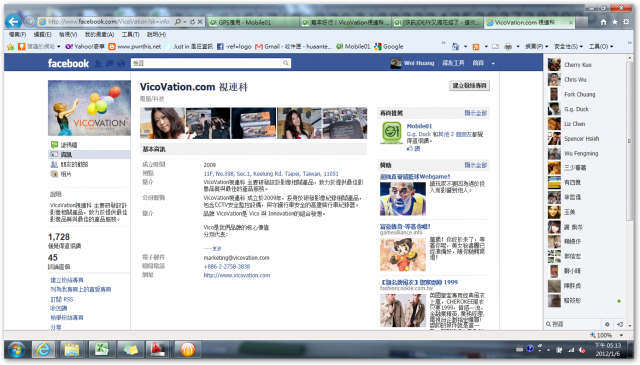Open the File(F) menu
Viewport: 640px width, 365px height.
[x=17, y=34]
